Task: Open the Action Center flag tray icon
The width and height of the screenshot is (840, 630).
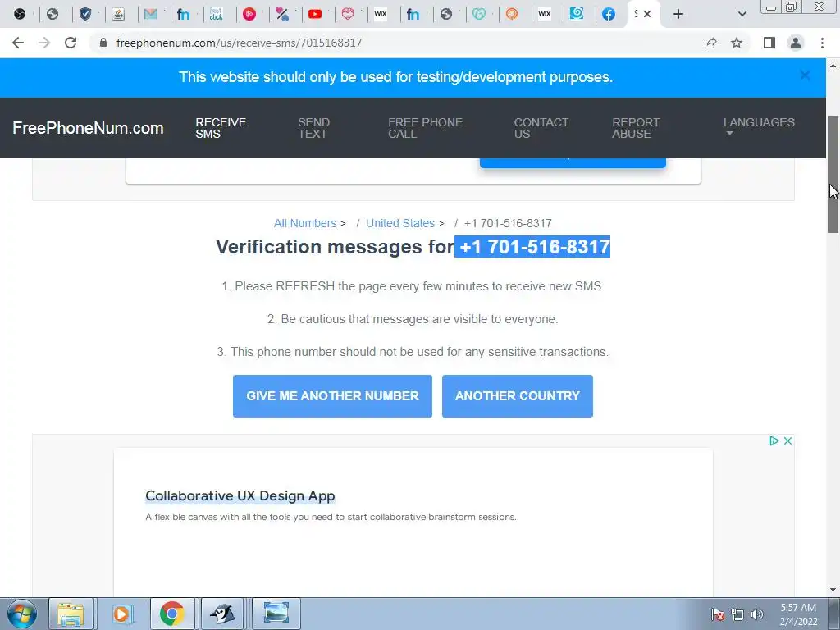Action: (x=718, y=614)
